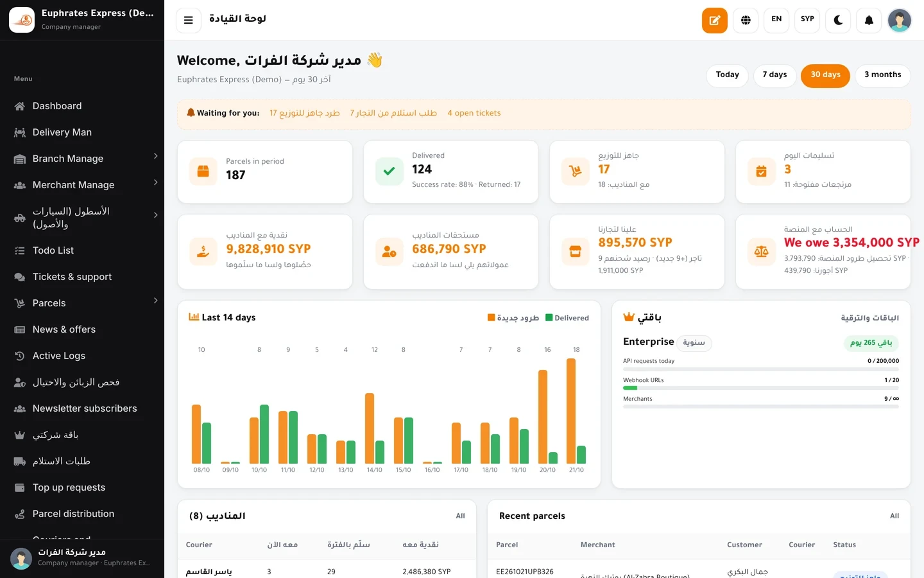Click the orange bar for 21/10
The height and width of the screenshot is (578, 924).
click(x=571, y=411)
